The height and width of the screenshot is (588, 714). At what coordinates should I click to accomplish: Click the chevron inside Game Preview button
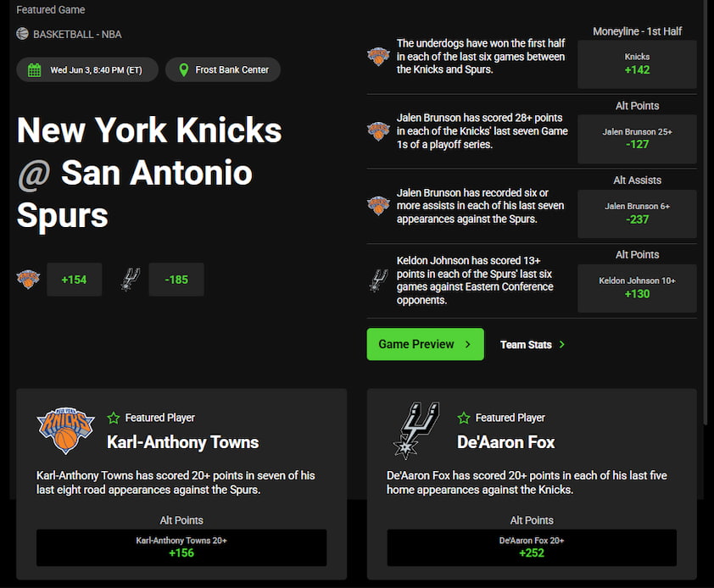pyautogui.click(x=467, y=345)
